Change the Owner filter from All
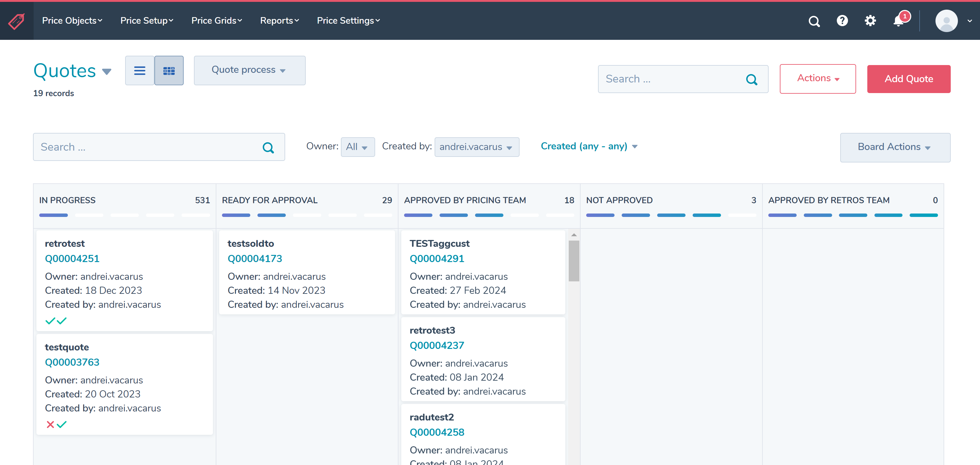Viewport: 980px width, 465px height. 357,147
